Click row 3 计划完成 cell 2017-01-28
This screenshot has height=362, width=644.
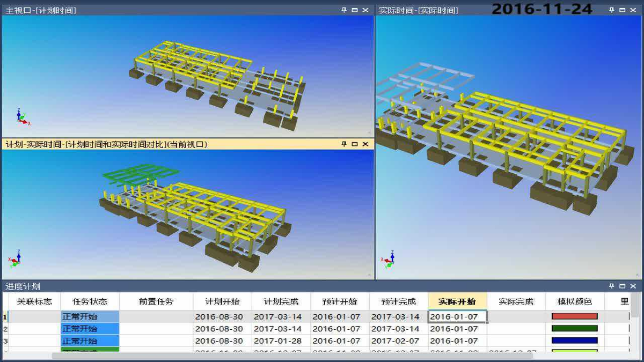(x=281, y=341)
